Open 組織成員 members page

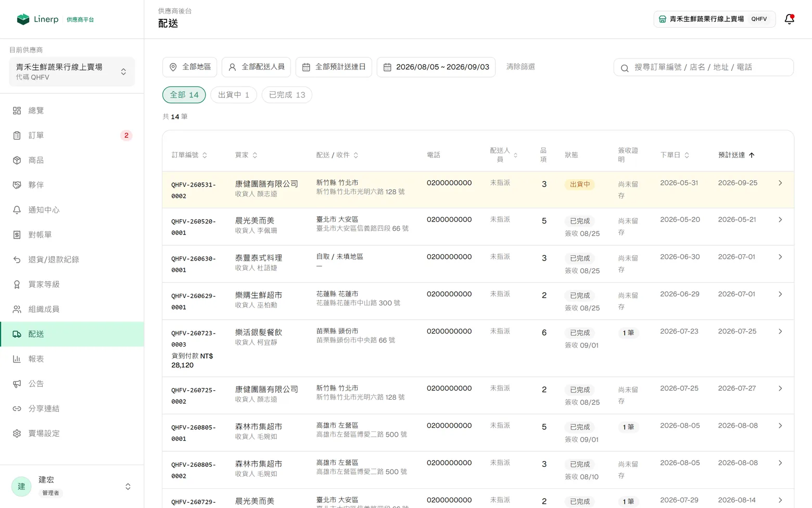tap(72, 309)
